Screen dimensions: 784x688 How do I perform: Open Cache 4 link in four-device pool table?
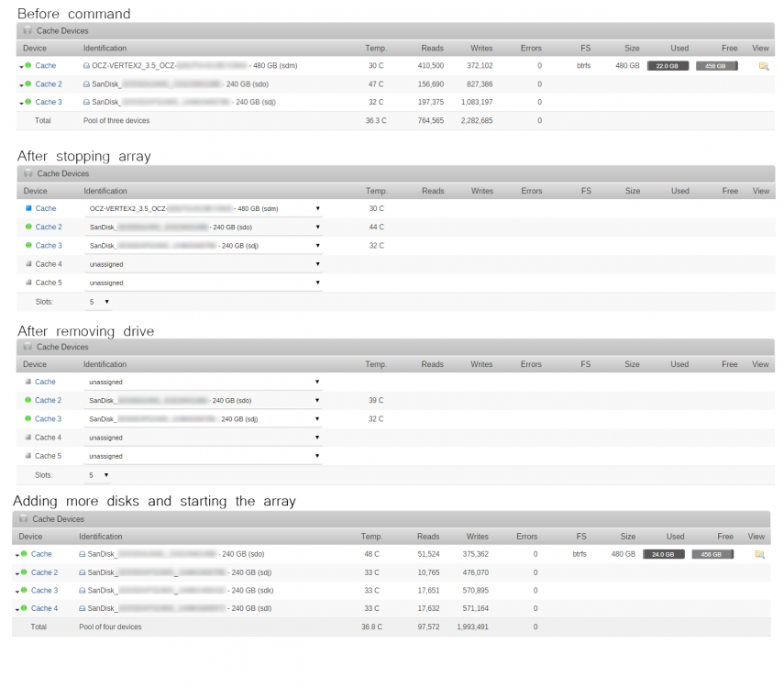pyautogui.click(x=45, y=608)
